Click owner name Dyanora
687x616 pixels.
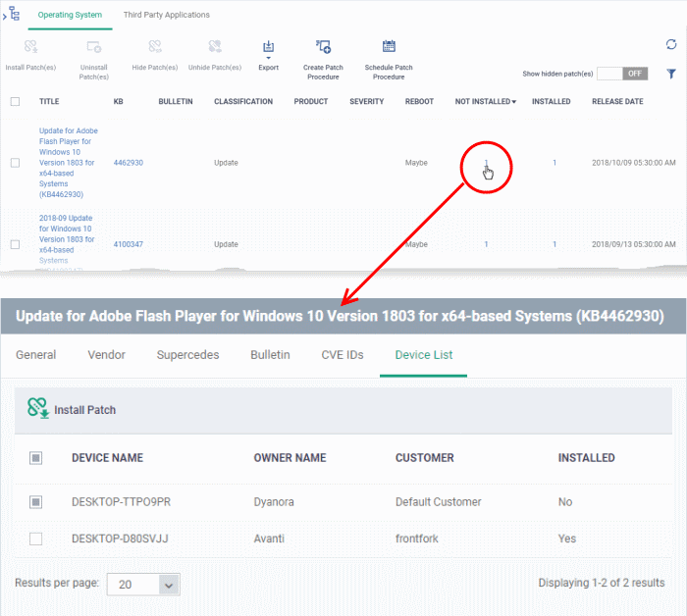(274, 502)
